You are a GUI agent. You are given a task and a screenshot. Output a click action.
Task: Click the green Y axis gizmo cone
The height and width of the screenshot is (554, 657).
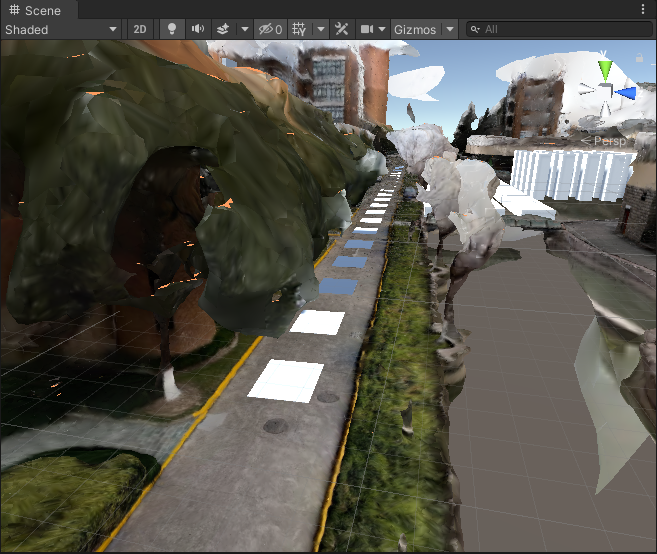pyautogui.click(x=604, y=70)
